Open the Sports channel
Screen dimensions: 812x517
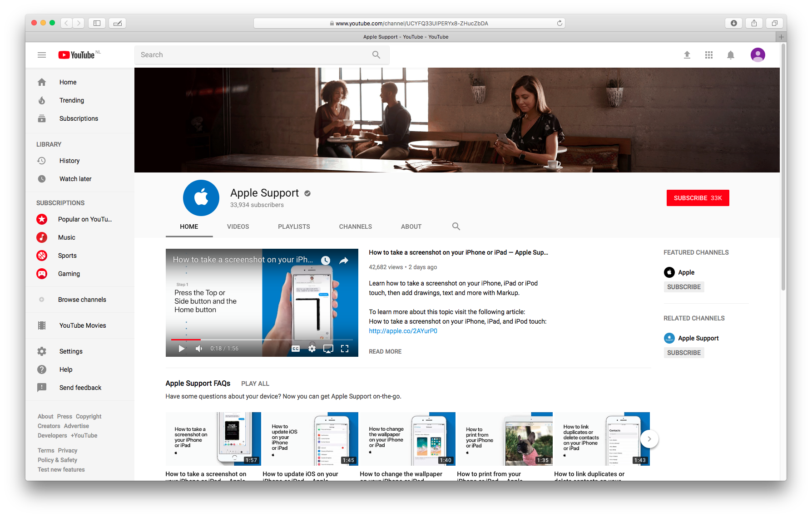(80, 256)
